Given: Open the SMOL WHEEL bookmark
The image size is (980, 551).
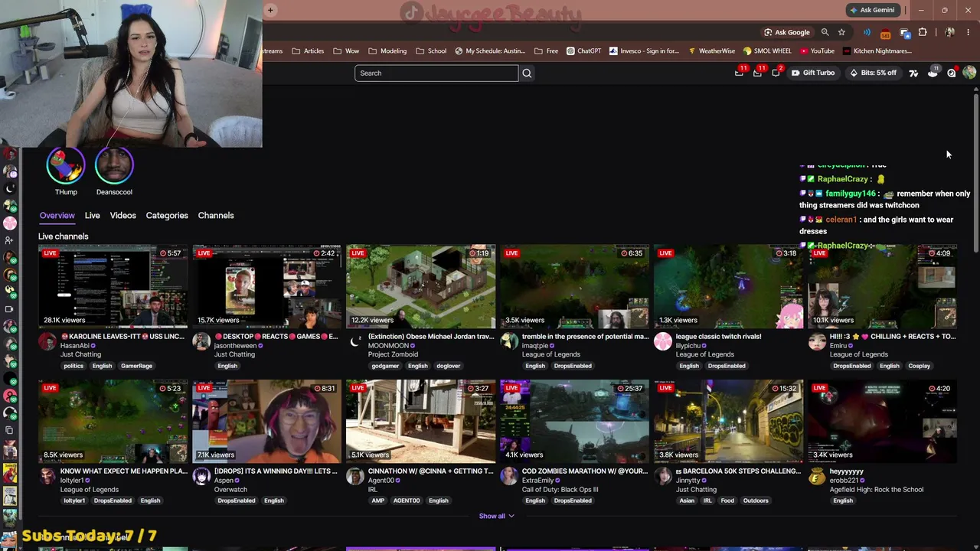Looking at the screenshot, I should pos(767,51).
